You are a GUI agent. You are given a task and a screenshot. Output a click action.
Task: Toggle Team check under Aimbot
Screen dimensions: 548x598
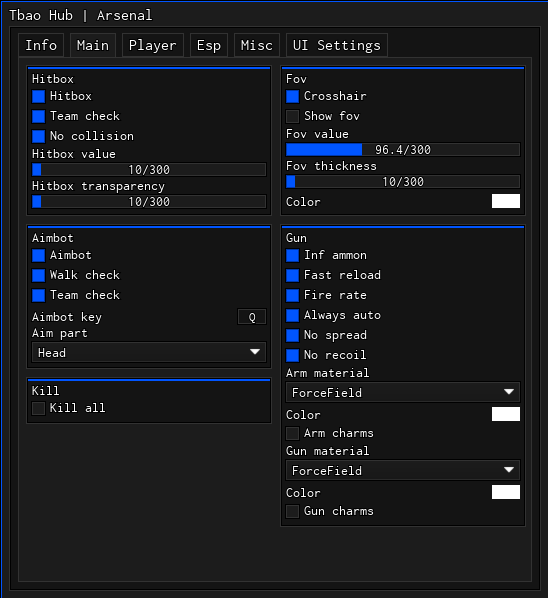(39, 295)
